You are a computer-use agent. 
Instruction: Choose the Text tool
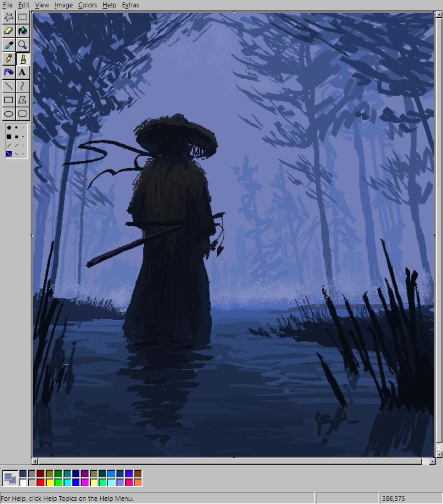pyautogui.click(x=23, y=72)
